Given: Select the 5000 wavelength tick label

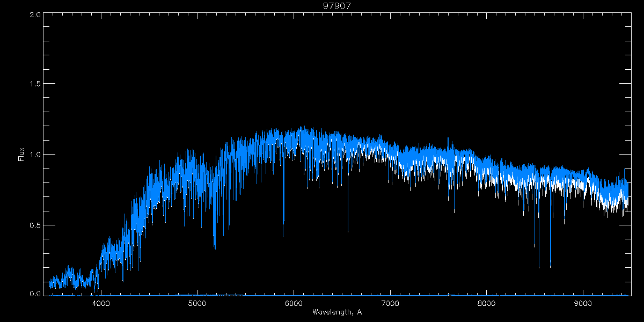Looking at the screenshot, I should 197,303.
